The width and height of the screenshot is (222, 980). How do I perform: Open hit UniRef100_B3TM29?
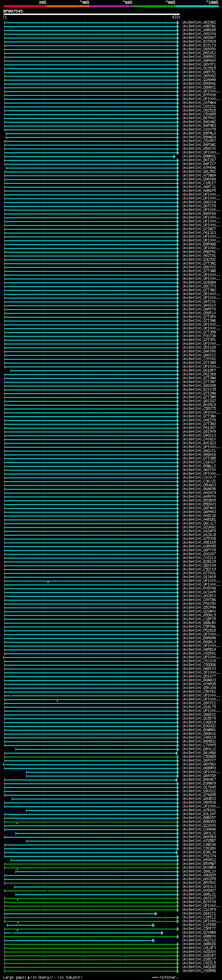pyautogui.click(x=199, y=41)
